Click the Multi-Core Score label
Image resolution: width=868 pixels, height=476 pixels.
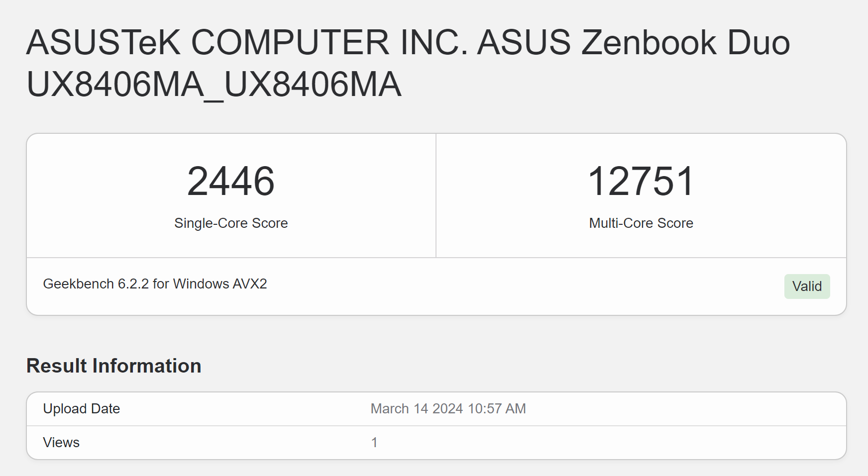click(x=641, y=223)
